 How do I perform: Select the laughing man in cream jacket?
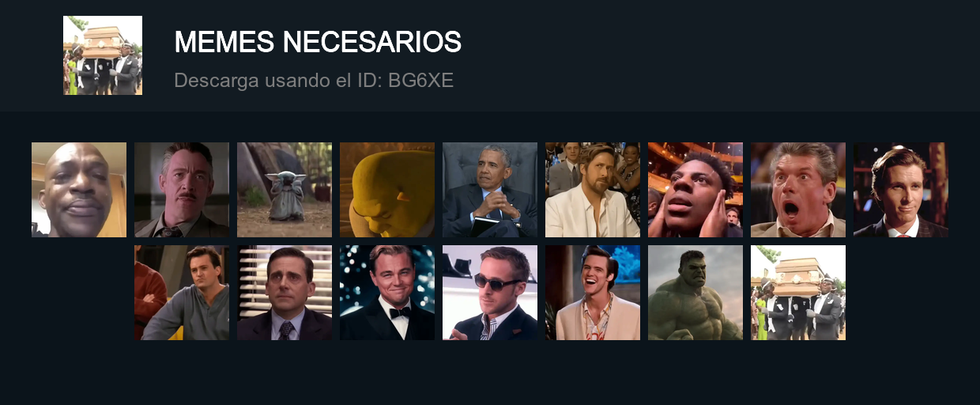[593, 293]
